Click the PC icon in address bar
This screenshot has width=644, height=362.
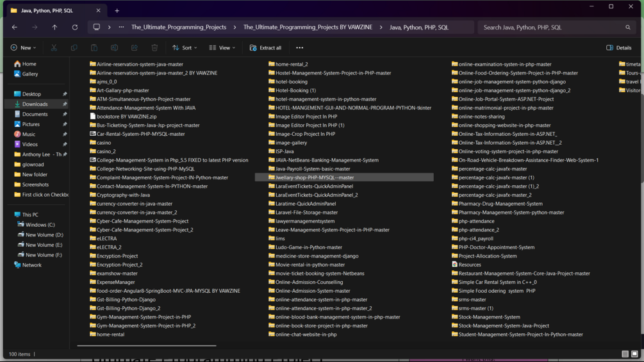point(97,27)
